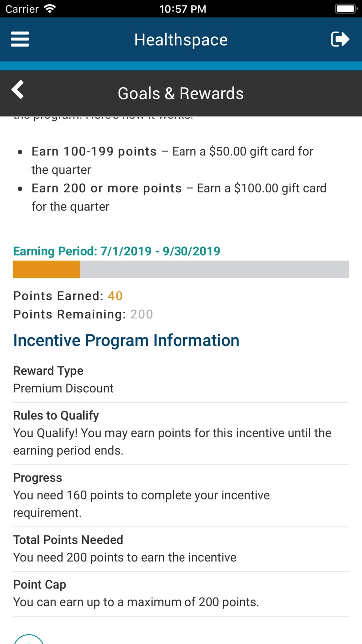Select the Progress information row

point(181,495)
